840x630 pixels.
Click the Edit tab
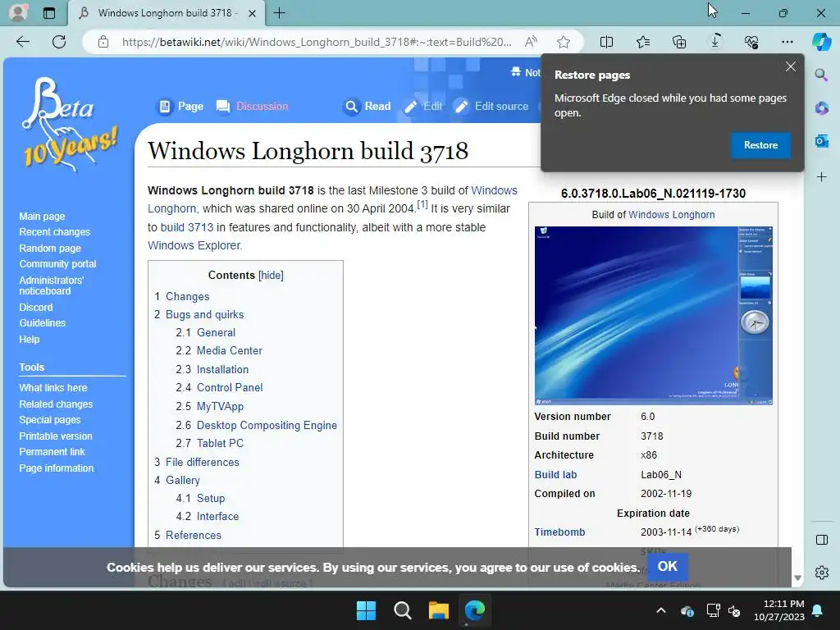tap(423, 107)
